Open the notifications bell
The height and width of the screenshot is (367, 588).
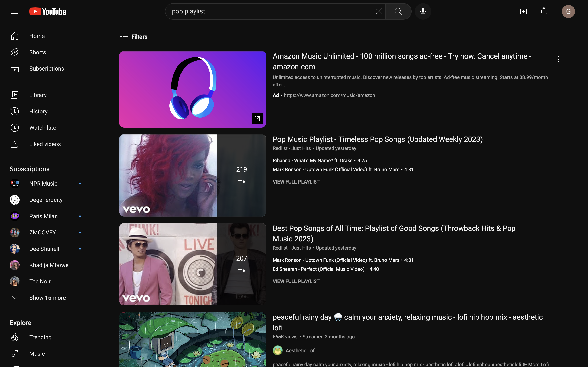point(543,11)
